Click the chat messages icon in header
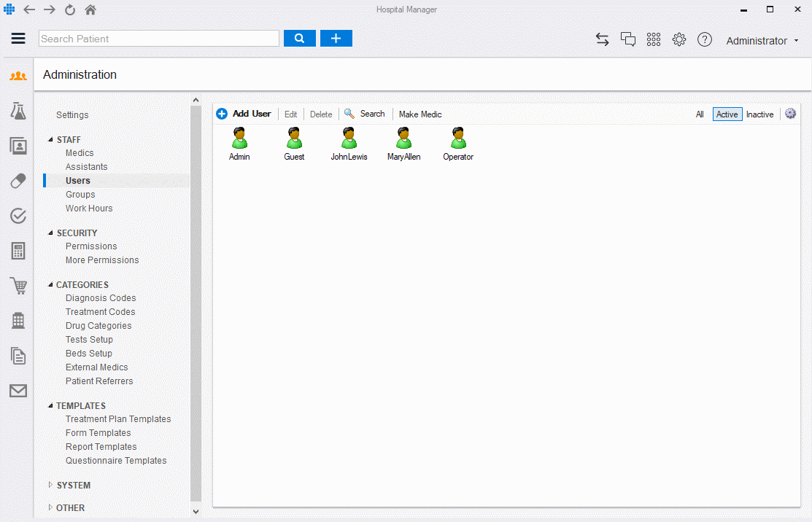Image resolution: width=812 pixels, height=522 pixels. coord(628,40)
